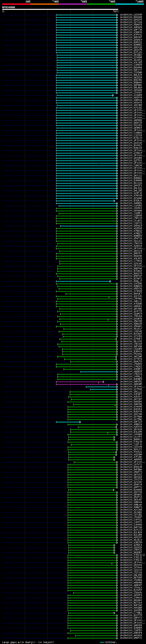Click the cyan alignment bar for B4QLJ7
The width and height of the screenshot is (146, 644).
coord(83,281)
